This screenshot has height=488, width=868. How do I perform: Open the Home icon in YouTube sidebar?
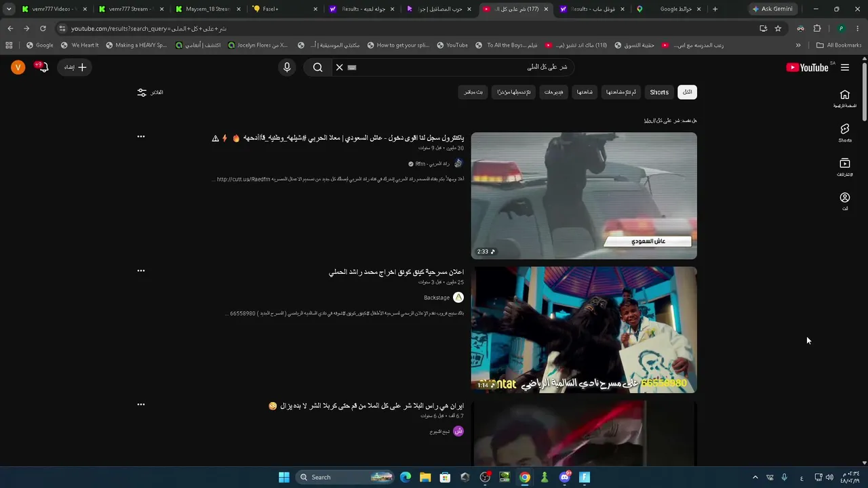pyautogui.click(x=845, y=98)
